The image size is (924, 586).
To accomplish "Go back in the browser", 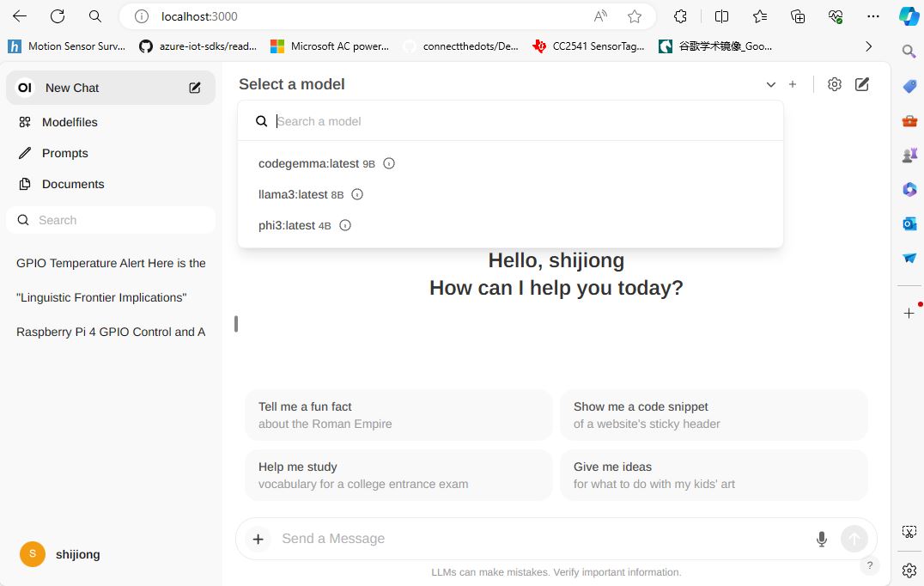I will tap(20, 16).
